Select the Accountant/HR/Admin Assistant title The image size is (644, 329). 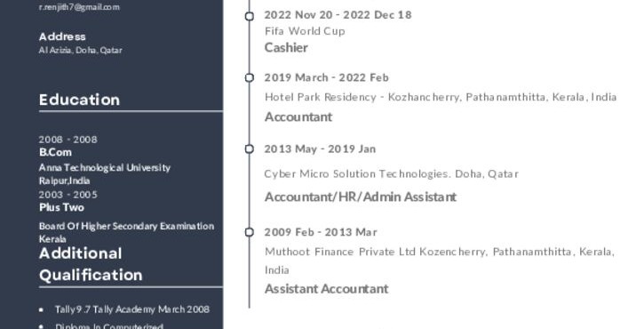(x=361, y=197)
